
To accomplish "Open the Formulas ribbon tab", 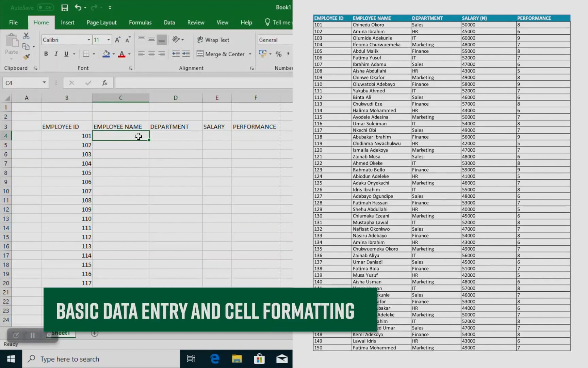I will click(140, 22).
